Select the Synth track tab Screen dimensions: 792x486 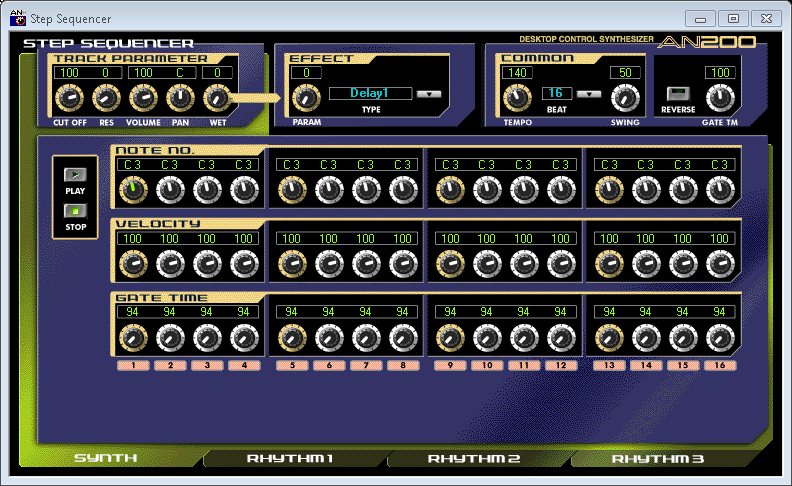(106, 459)
